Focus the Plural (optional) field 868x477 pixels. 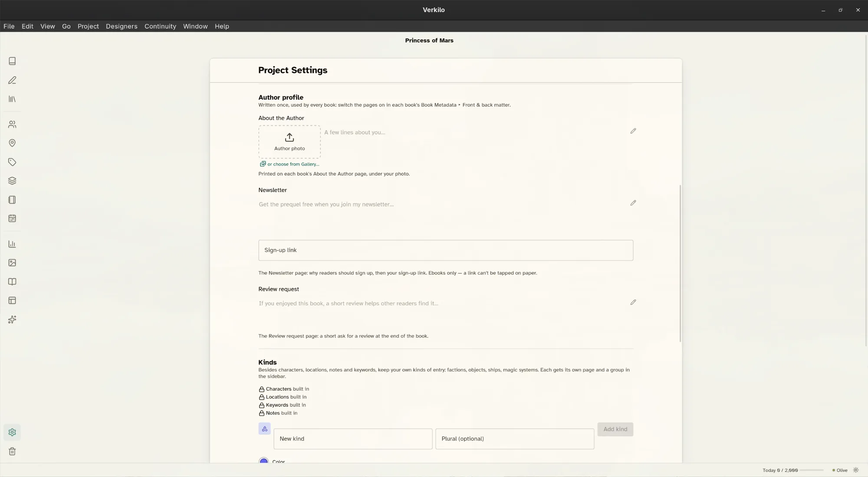pyautogui.click(x=515, y=439)
